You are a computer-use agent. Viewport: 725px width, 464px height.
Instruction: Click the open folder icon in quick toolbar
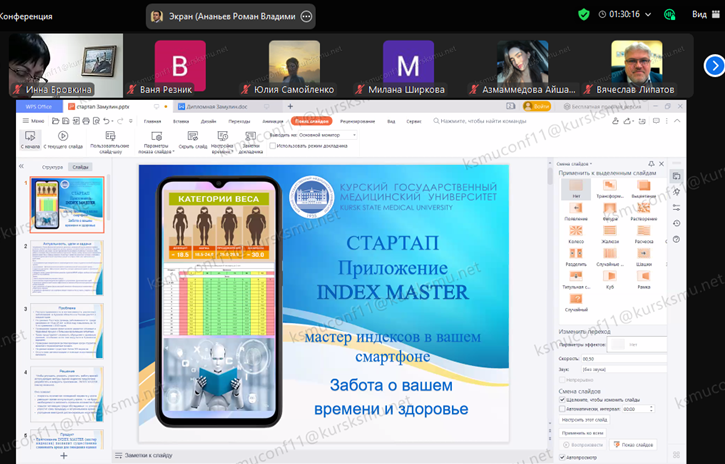click(55, 121)
